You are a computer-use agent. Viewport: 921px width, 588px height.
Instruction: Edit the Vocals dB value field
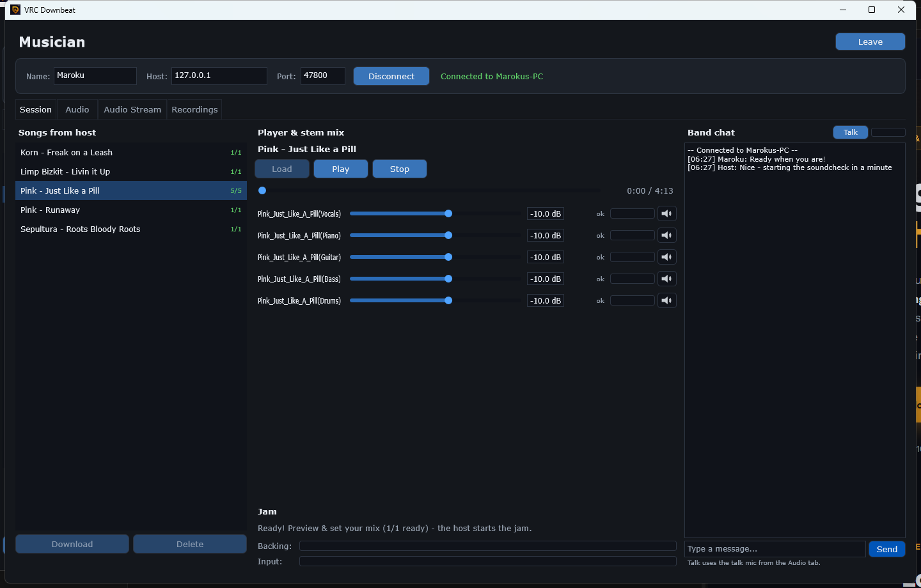[546, 213]
